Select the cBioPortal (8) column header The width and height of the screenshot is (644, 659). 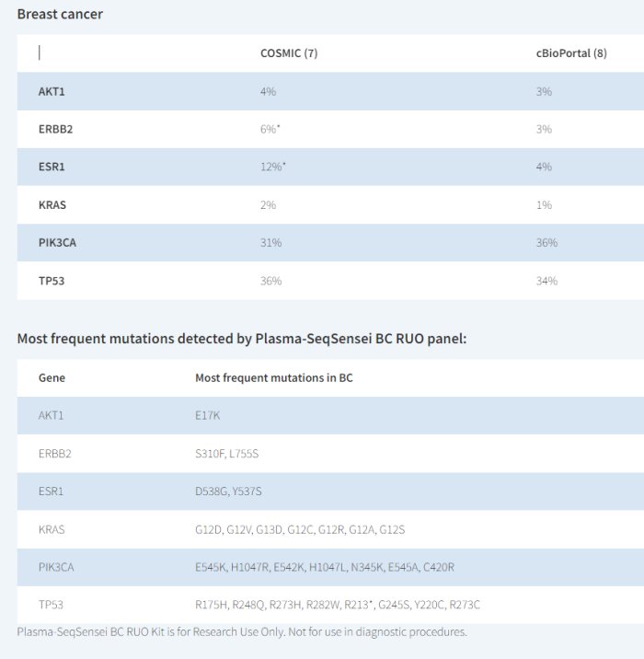pos(571,53)
